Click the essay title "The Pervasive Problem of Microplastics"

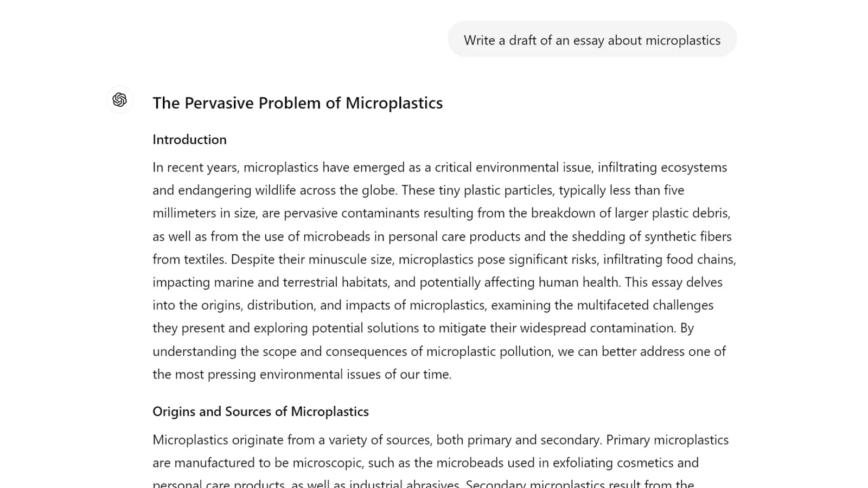pyautogui.click(x=297, y=103)
